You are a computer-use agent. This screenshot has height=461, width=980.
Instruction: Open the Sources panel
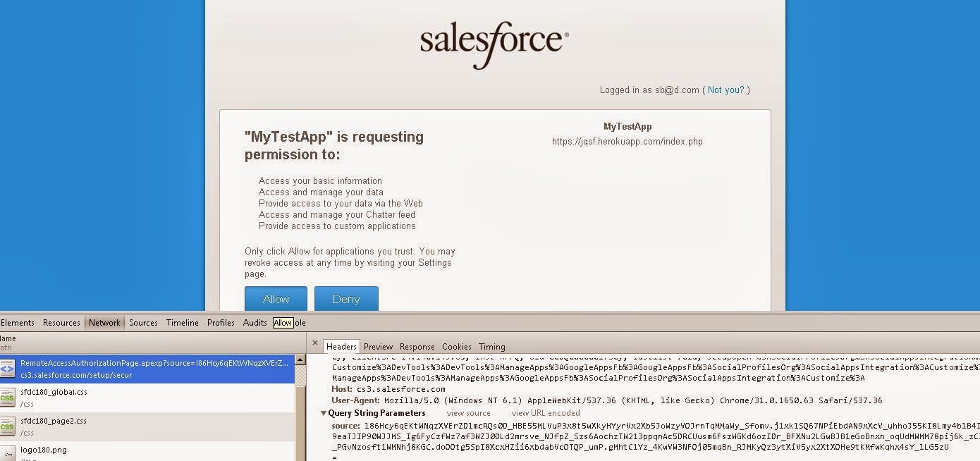coord(143,323)
